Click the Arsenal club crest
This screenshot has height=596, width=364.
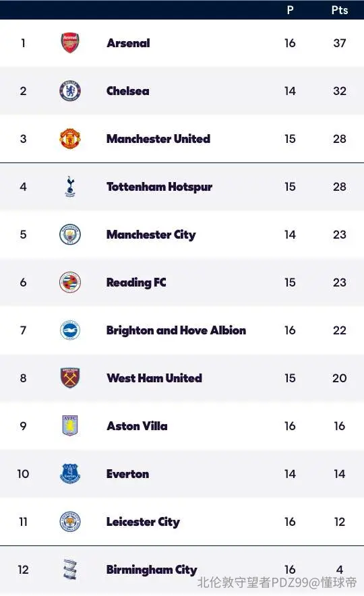(x=70, y=42)
